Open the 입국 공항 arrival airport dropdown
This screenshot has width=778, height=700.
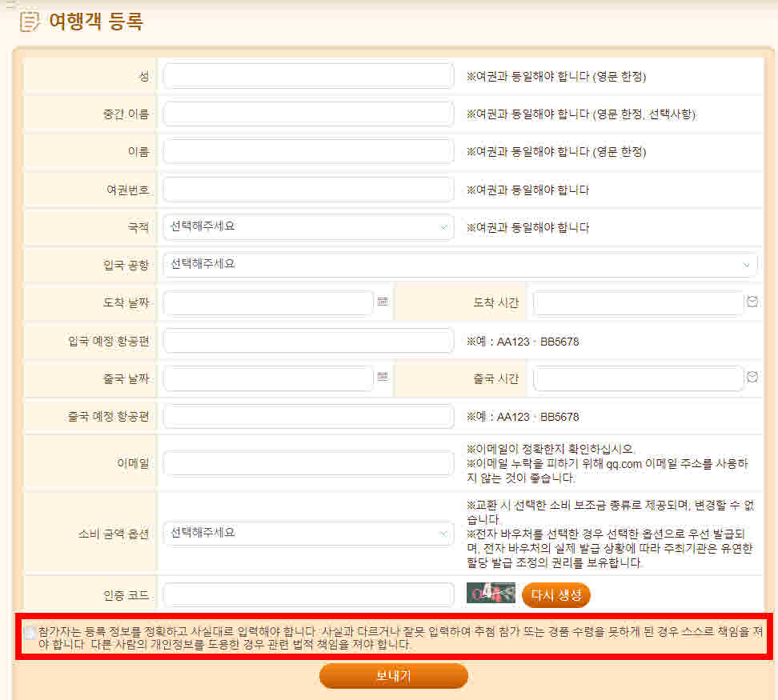pyautogui.click(x=460, y=264)
